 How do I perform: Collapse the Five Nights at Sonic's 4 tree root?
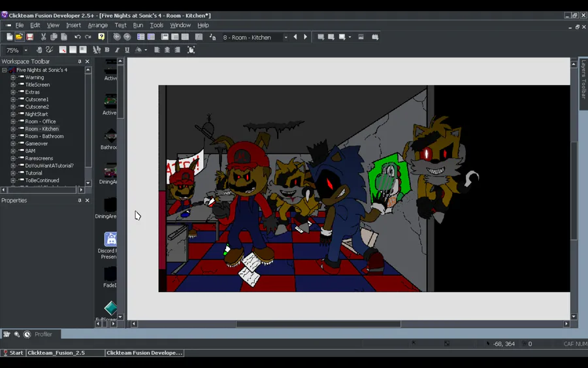coord(4,70)
